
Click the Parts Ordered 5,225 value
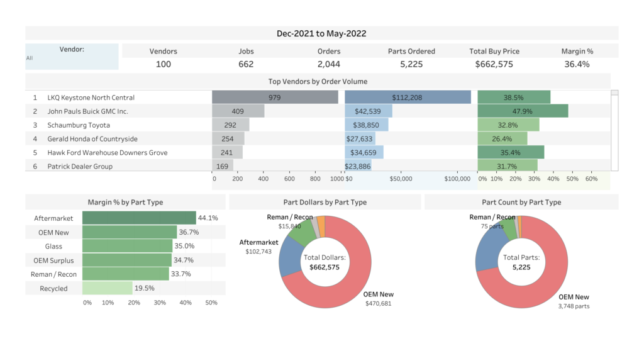(x=411, y=64)
